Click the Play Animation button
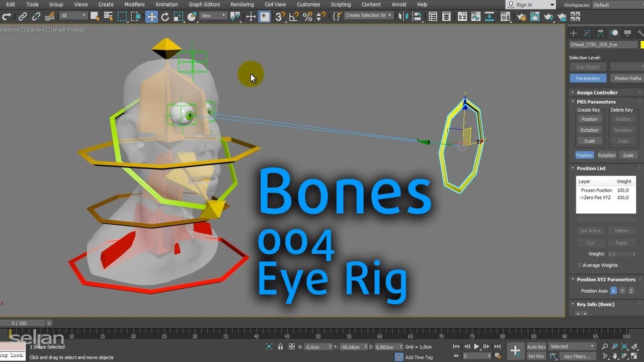 tap(476, 346)
